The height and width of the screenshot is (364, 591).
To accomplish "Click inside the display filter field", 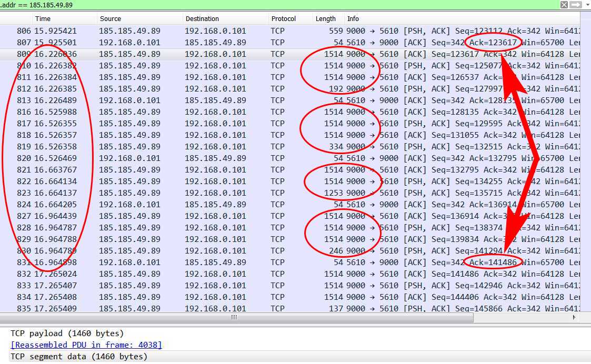I will click(263, 5).
